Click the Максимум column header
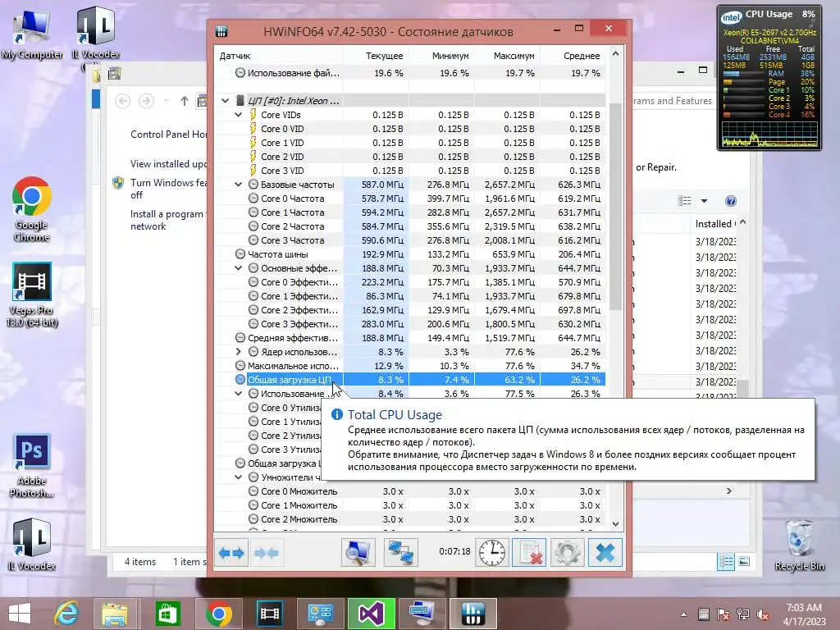 pos(507,56)
